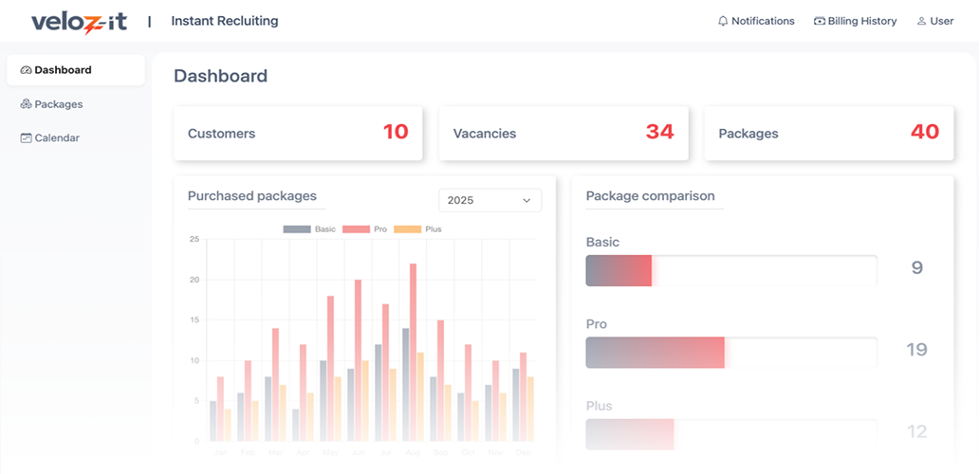
Task: Select the Customers summary card
Action: pos(298,133)
